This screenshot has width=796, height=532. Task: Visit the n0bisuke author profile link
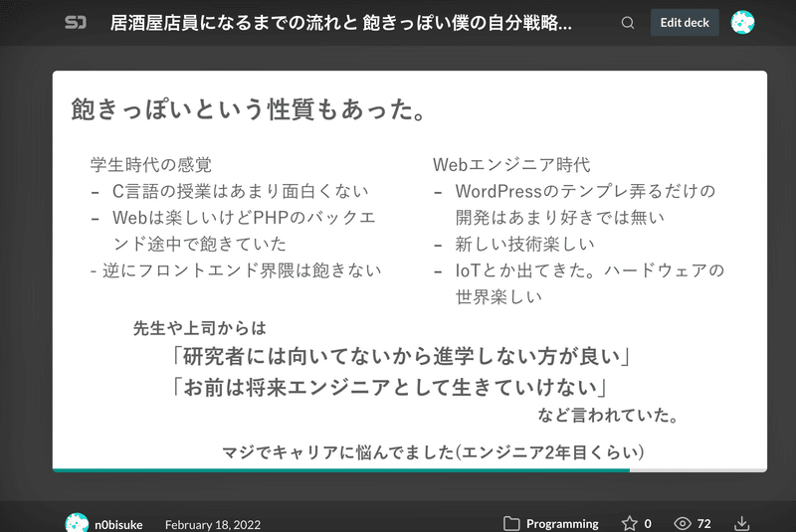[x=118, y=524]
